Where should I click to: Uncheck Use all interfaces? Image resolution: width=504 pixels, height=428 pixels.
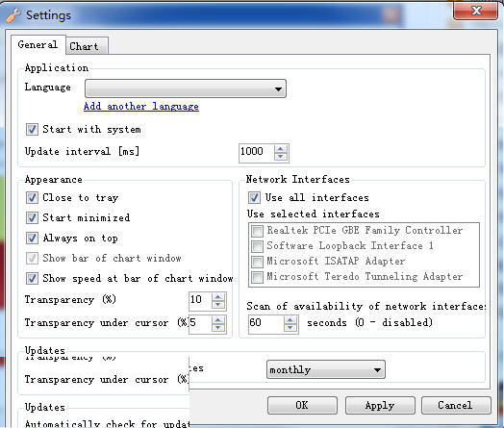254,197
